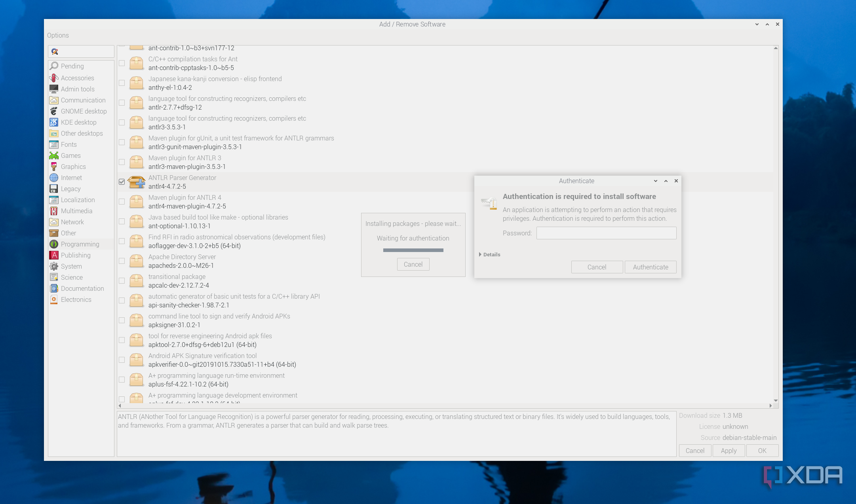Click the Waiting for authentication progress bar
This screenshot has height=504, width=856.
[x=413, y=250]
